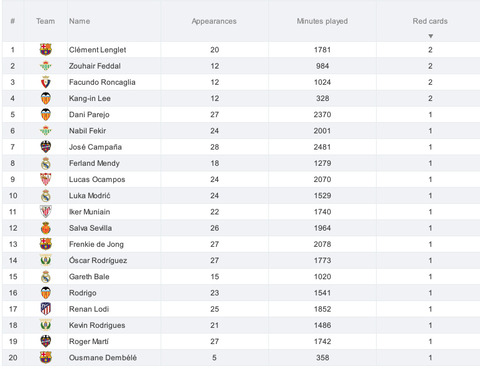Click the Athletic Bilbao crest beside Iker Muniain
This screenshot has width=480, height=369.
pos(46,212)
